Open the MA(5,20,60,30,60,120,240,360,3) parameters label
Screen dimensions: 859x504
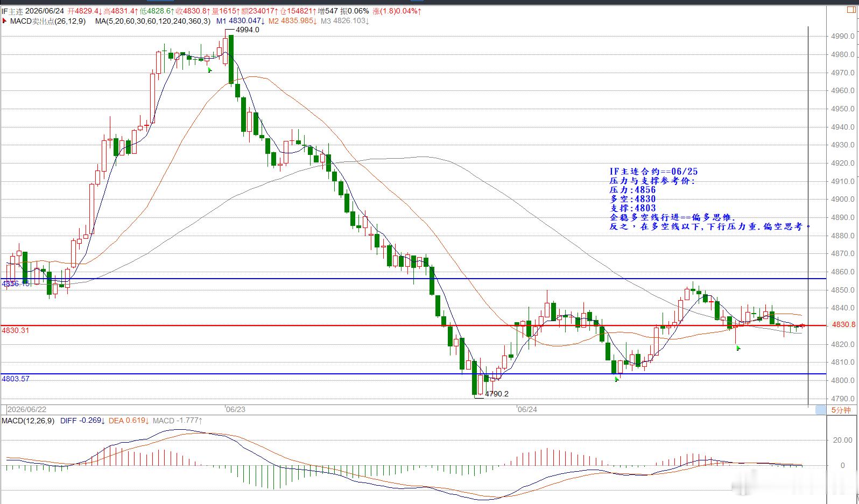pyautogui.click(x=153, y=21)
